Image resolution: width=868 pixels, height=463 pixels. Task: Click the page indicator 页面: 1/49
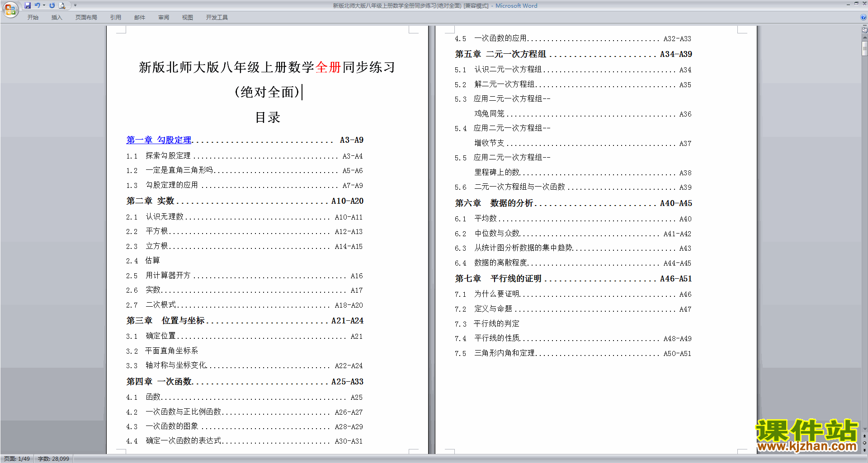(17, 458)
